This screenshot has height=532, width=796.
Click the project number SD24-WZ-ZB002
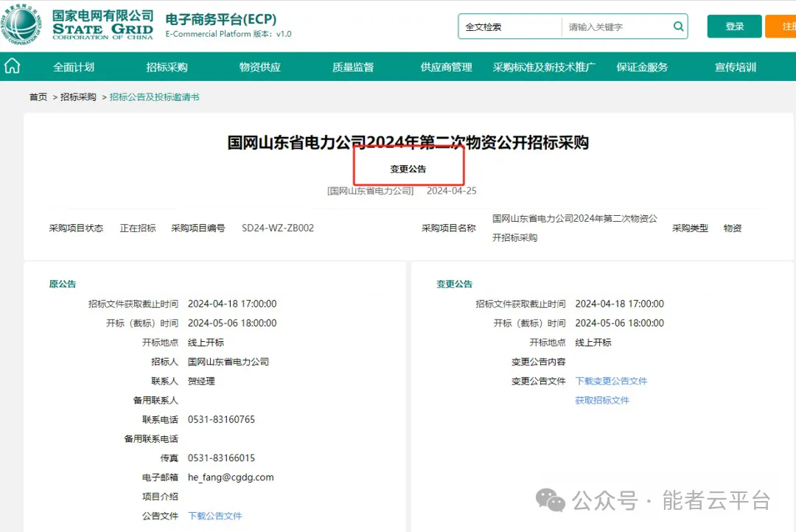click(278, 228)
